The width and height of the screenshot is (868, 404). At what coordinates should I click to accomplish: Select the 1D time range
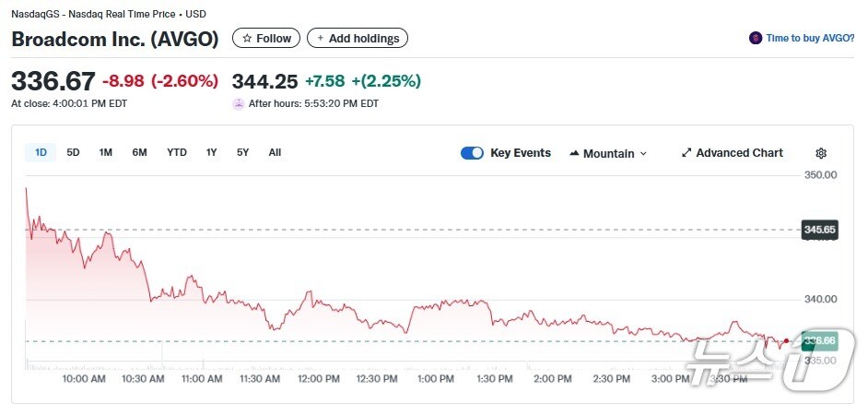point(41,152)
